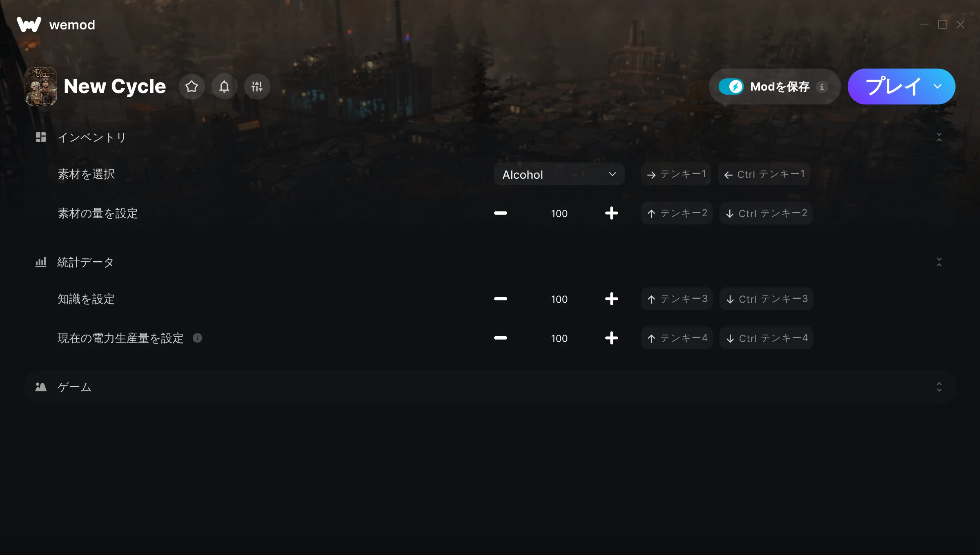Image resolution: width=980 pixels, height=555 pixels.
Task: Click info icon beside 現在の電力生産量を設定
Action: pos(197,338)
